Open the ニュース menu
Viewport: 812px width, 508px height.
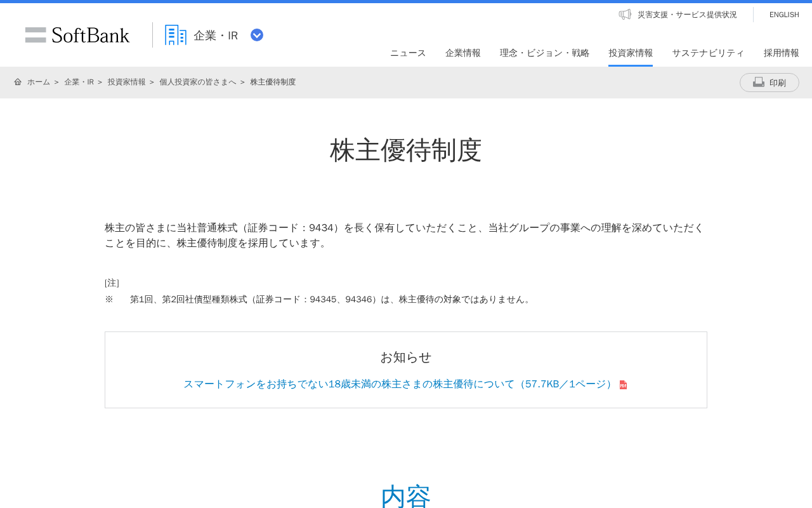pyautogui.click(x=408, y=53)
